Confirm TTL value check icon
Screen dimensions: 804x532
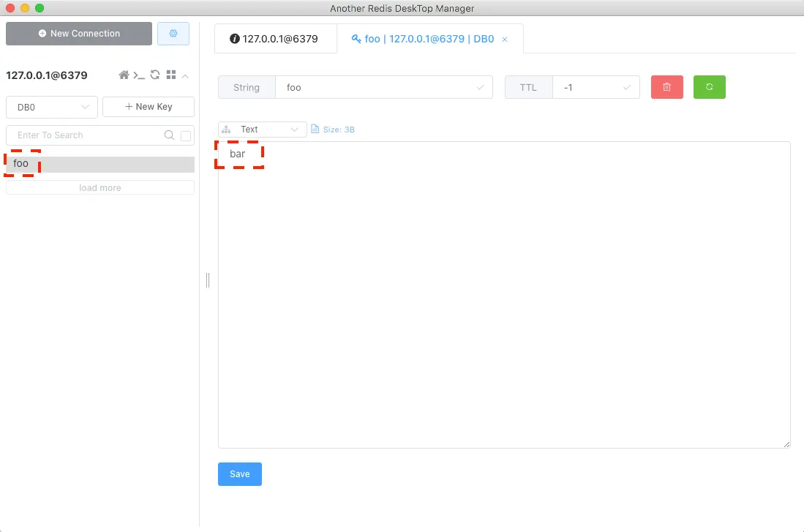[x=626, y=87]
